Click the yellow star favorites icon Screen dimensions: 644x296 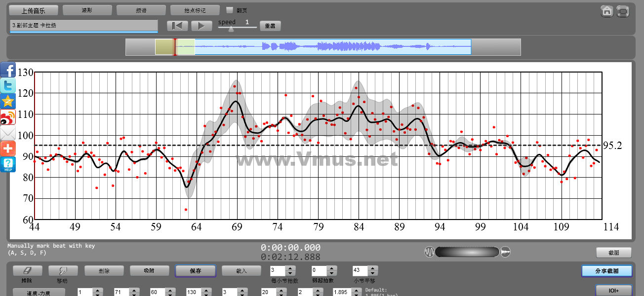pos(8,102)
